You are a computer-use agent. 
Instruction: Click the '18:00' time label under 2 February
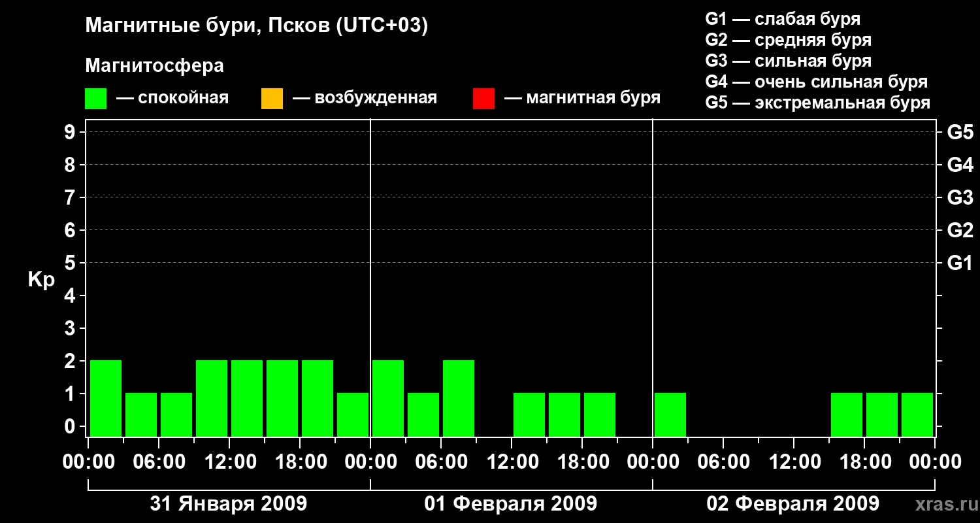(x=864, y=462)
